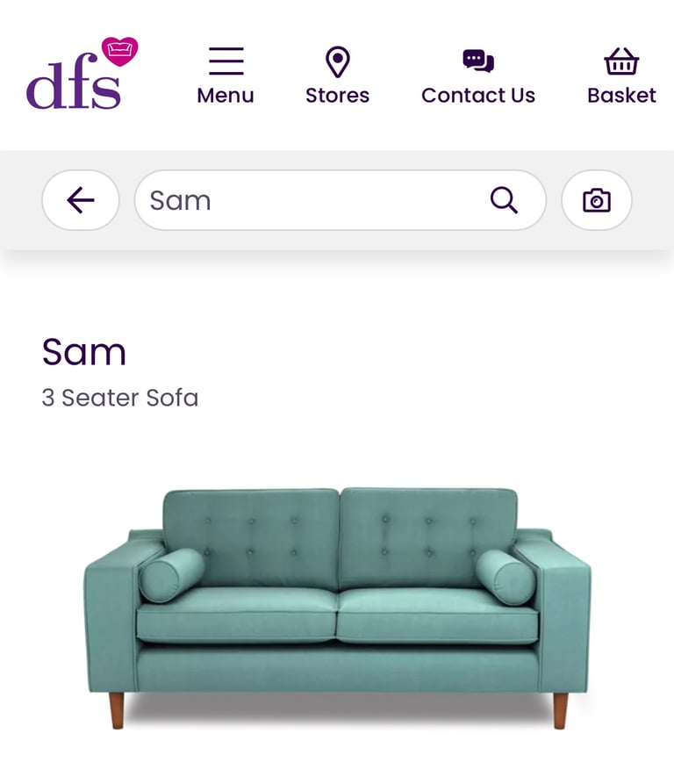Select the Menu label
Viewport: 674px width, 784px height.
(x=226, y=96)
